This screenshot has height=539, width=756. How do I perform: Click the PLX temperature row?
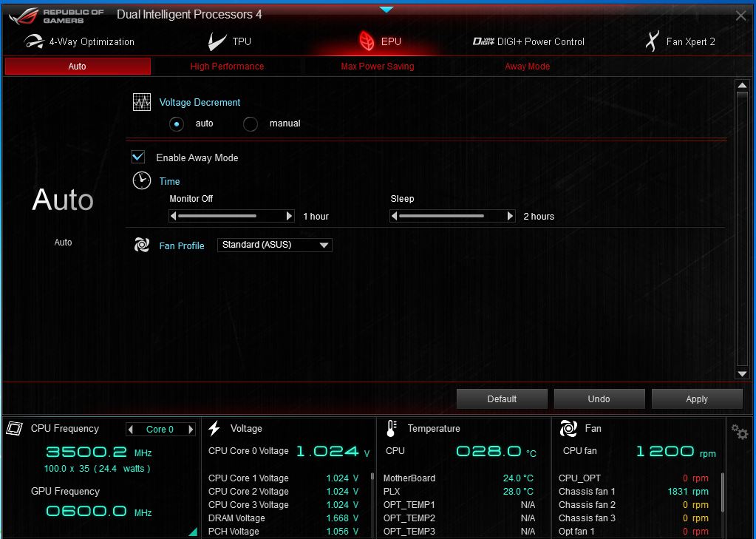tap(458, 491)
